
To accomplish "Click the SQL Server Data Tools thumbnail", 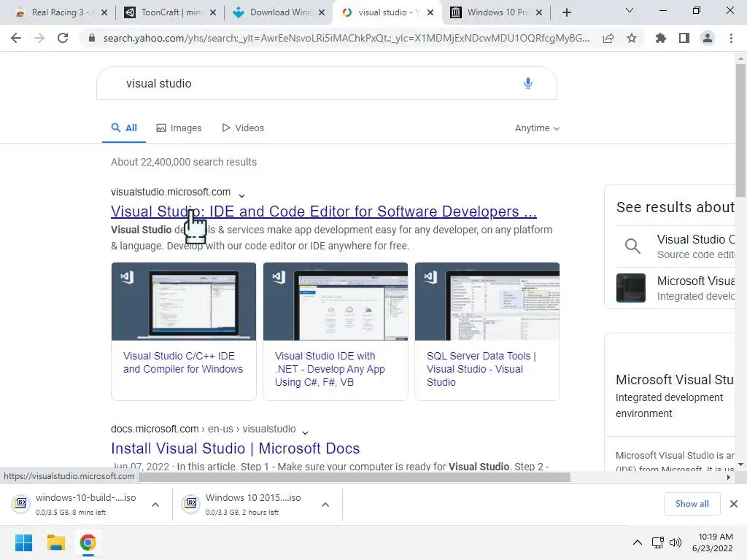I will point(487,301).
